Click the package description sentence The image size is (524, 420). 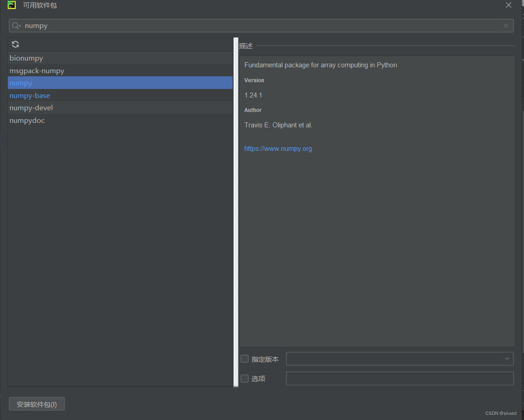pyautogui.click(x=320, y=65)
